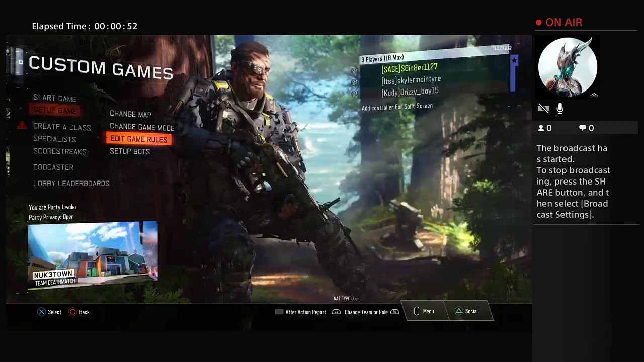Click the broadcast has started message
Screen dimensions: 644x362
coord(573,182)
